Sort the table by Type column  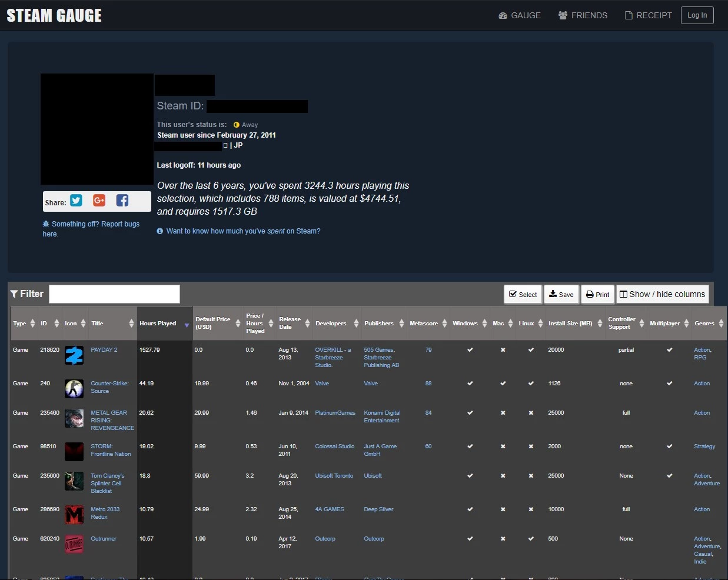(x=24, y=324)
